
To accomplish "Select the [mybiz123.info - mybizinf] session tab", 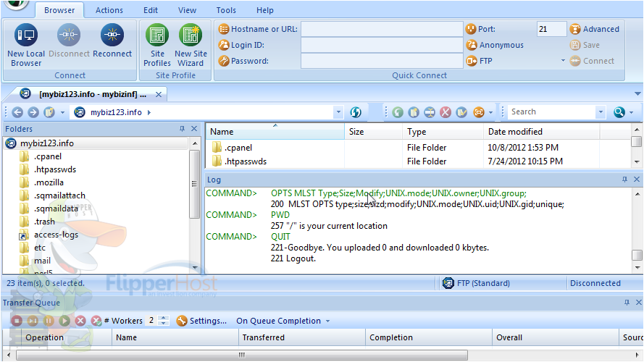I will click(93, 94).
